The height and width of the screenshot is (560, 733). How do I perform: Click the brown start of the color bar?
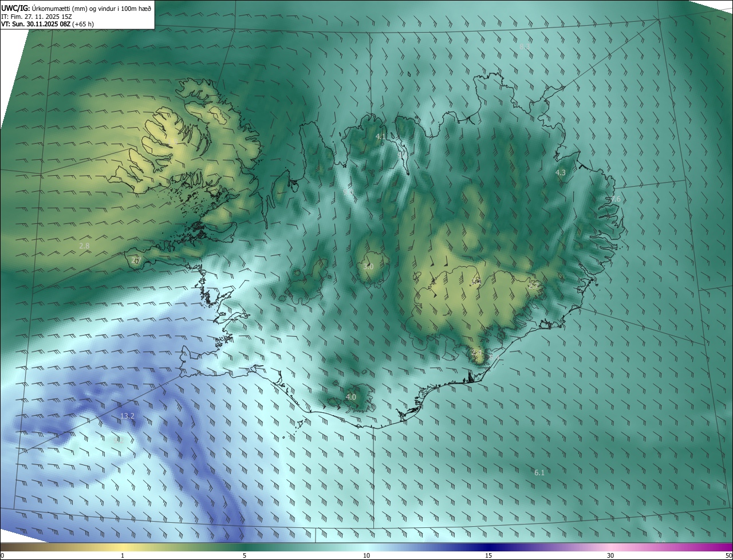9,547
